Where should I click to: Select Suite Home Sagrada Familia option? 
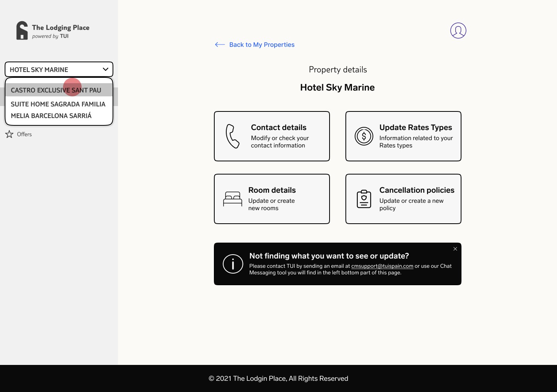coord(59,104)
